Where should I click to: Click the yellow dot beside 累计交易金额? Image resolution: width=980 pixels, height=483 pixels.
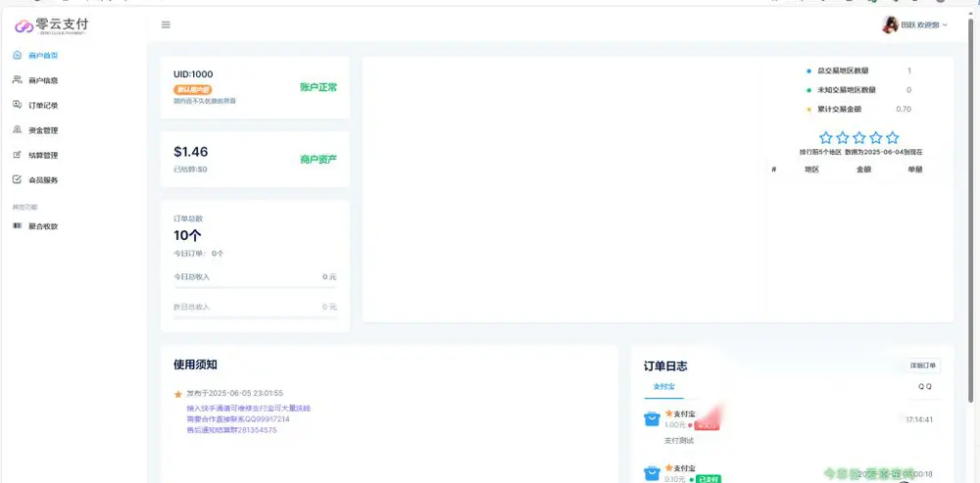pyautogui.click(x=808, y=110)
